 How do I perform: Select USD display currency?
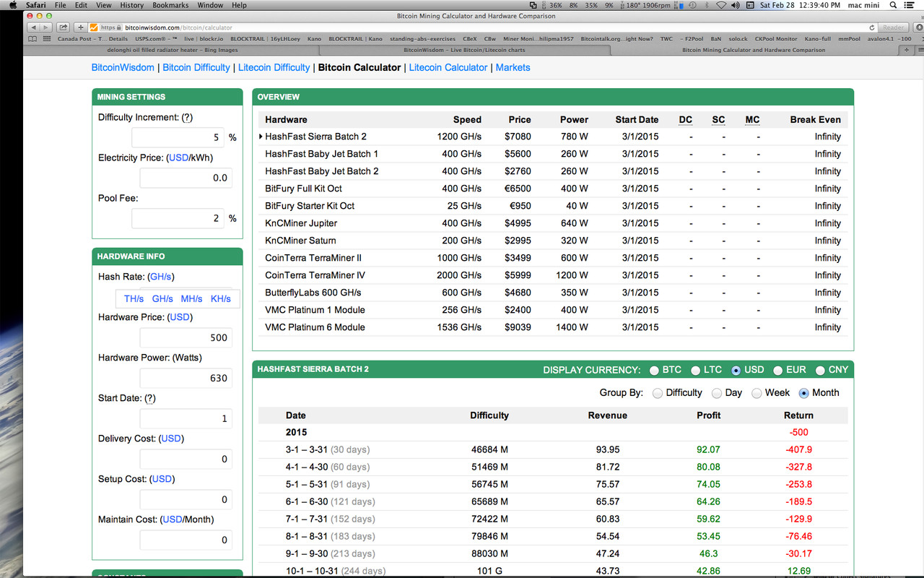(x=736, y=371)
